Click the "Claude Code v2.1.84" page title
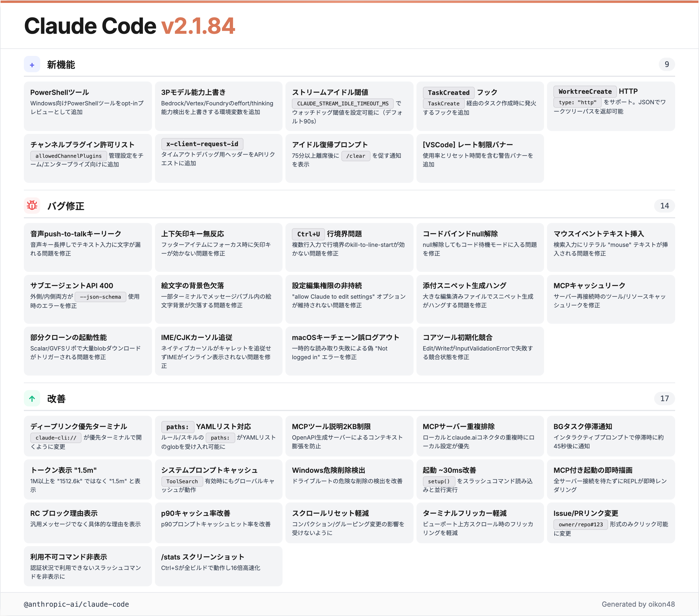Viewport: 699px width, 616px height. 130,26
